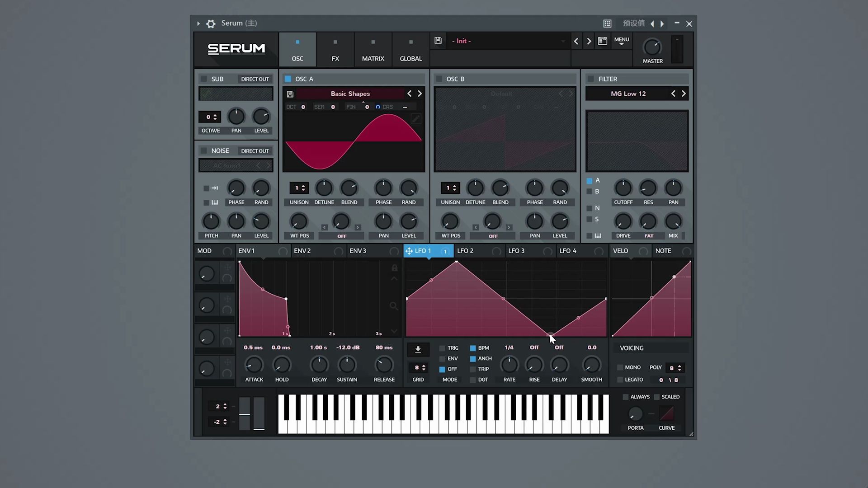Viewport: 868px width, 488px height.
Task: Click the LFO 1 drag-assign crosshair icon
Action: point(409,251)
